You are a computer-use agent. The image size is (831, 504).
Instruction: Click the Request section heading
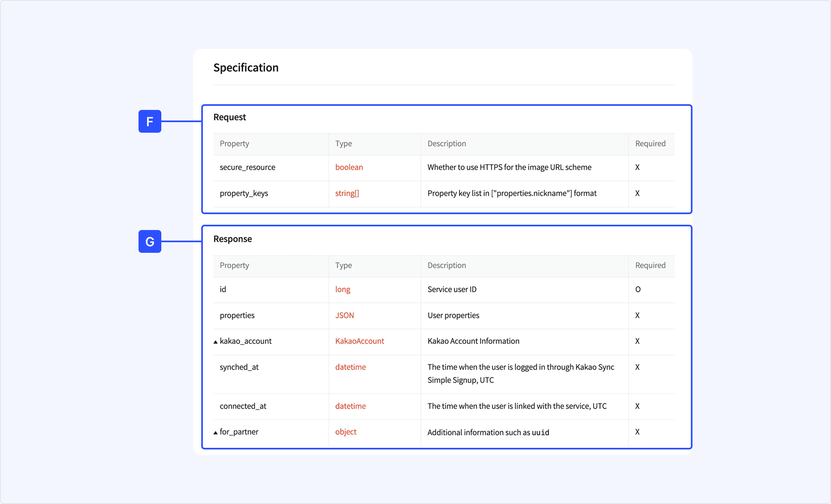click(x=229, y=117)
